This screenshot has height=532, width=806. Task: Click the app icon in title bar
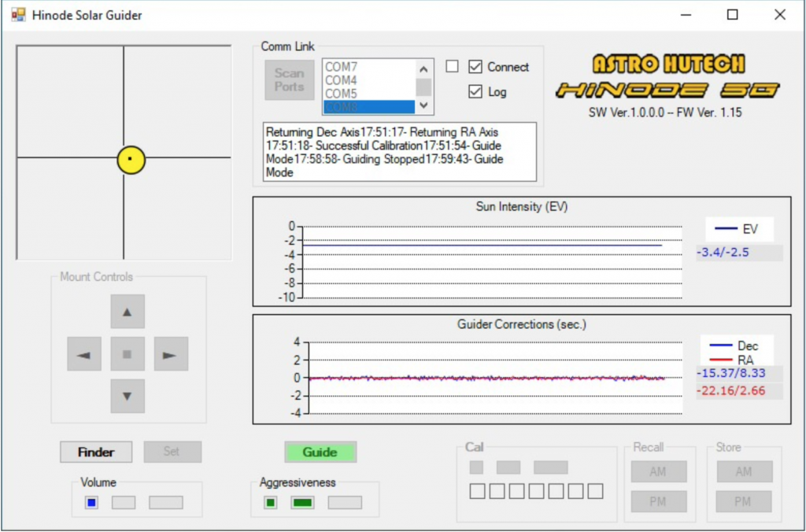point(18,15)
